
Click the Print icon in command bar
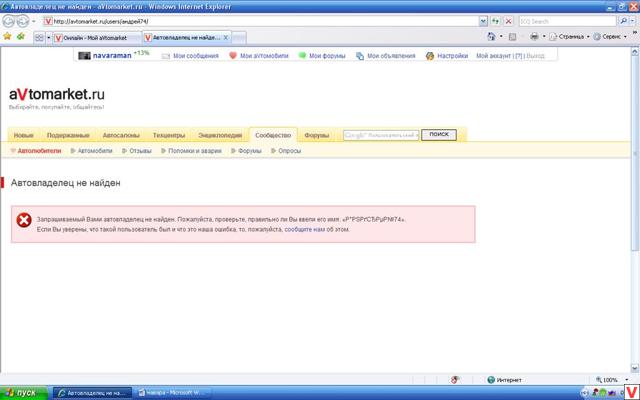click(x=534, y=37)
